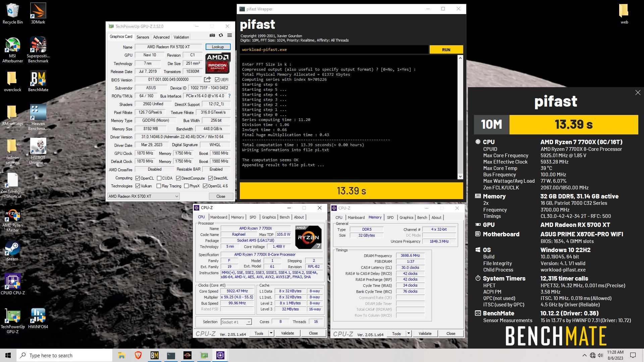Click Close button in GPU-Z window
The height and width of the screenshot is (362, 644).
pos(221,196)
